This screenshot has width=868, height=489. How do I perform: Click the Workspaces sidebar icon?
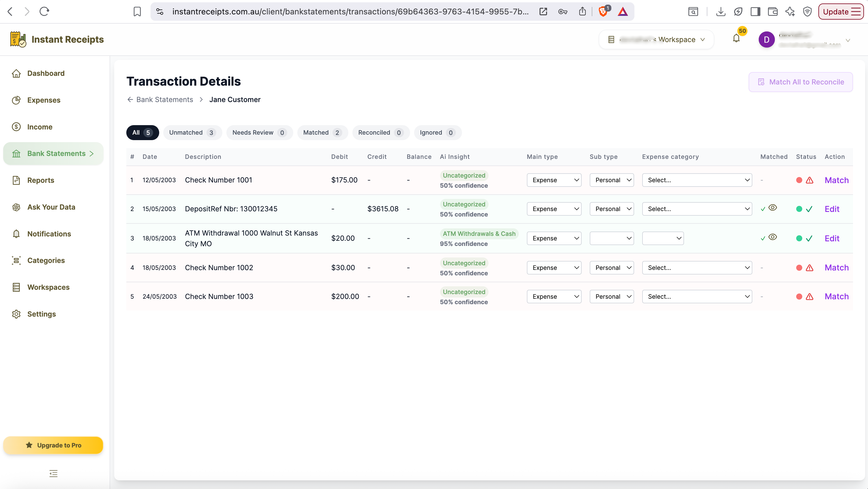click(16, 287)
